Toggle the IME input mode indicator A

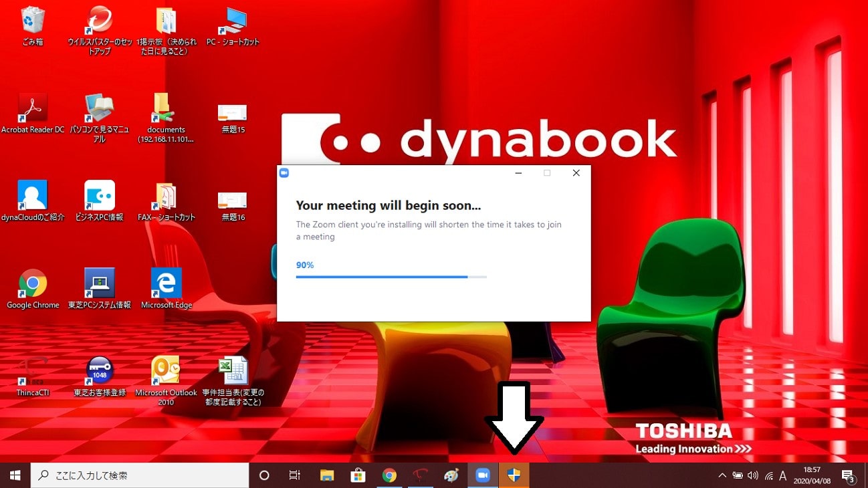click(783, 476)
